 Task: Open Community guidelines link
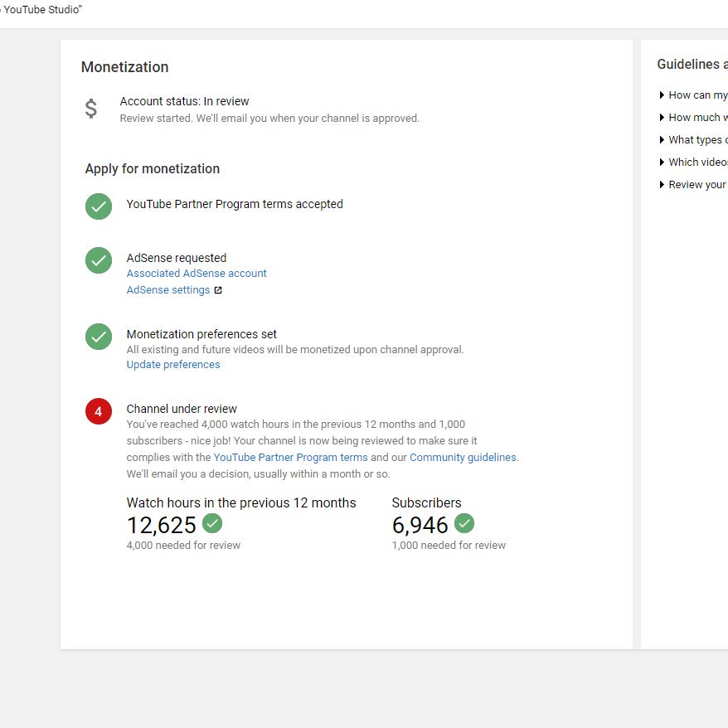point(463,458)
